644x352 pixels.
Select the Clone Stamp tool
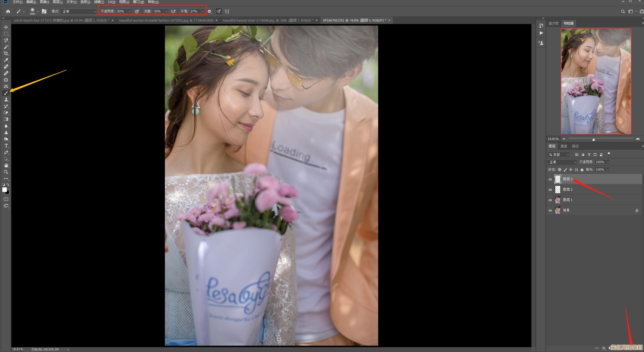coord(6,100)
